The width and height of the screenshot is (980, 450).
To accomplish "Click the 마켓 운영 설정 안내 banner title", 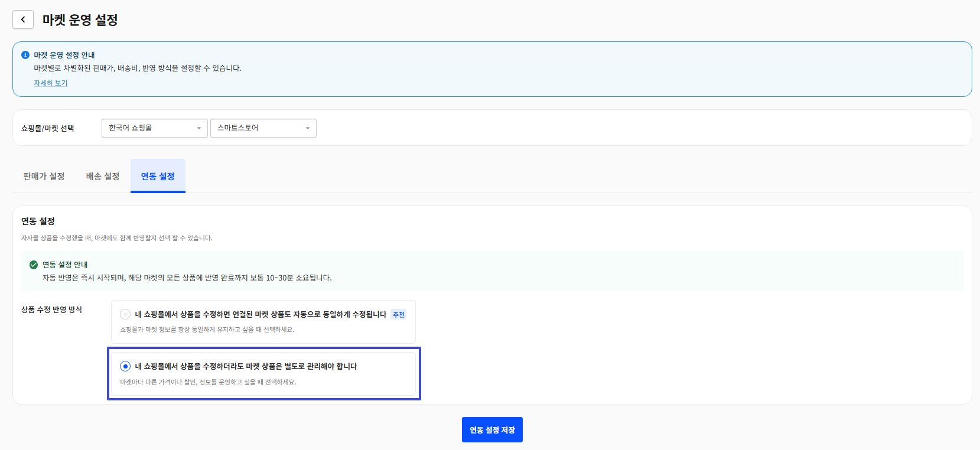I will (64, 55).
